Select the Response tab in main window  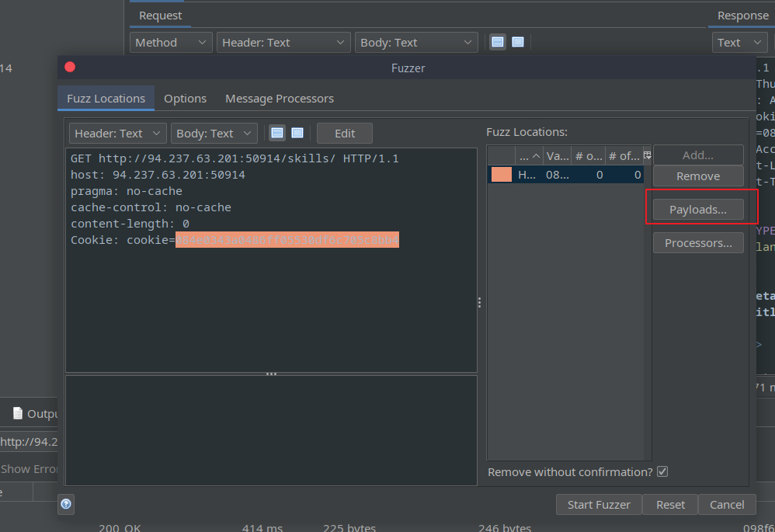[x=742, y=16]
